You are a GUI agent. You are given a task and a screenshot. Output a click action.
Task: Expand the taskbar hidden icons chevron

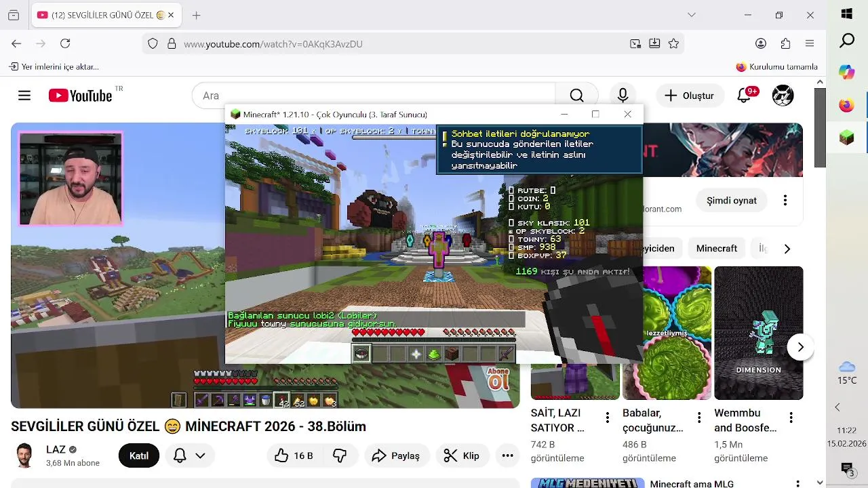(837, 407)
